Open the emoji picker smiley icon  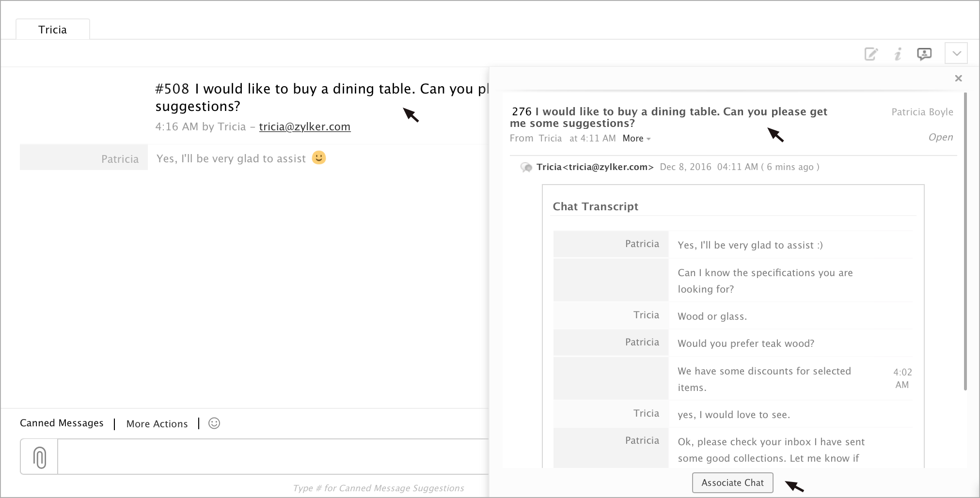[x=214, y=423]
